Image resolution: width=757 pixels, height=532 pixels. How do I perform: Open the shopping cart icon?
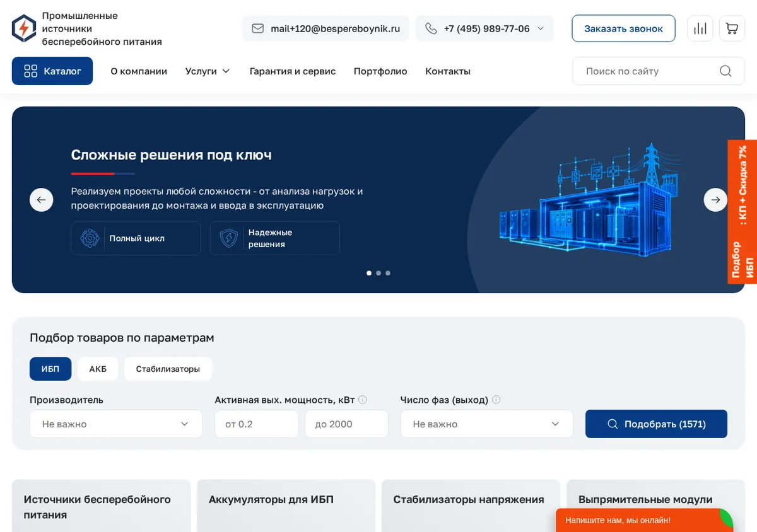click(x=732, y=28)
